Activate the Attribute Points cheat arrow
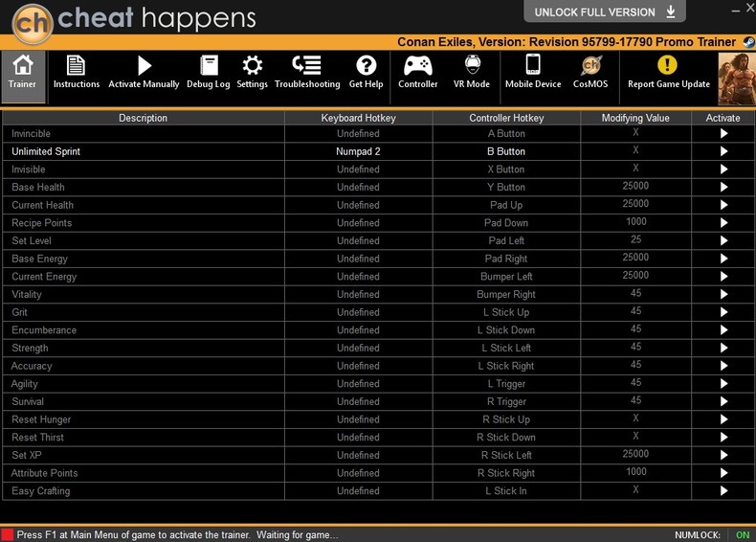The width and height of the screenshot is (756, 542). (x=723, y=473)
